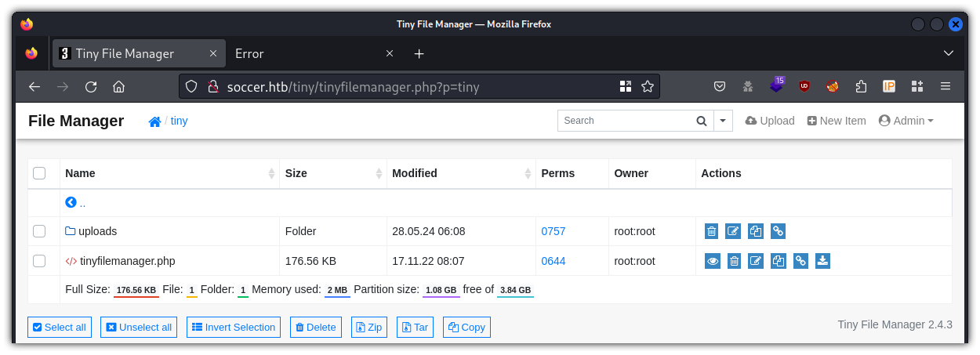
Task: Click the copy icon for tinyfilemanager.php row
Action: tap(778, 261)
